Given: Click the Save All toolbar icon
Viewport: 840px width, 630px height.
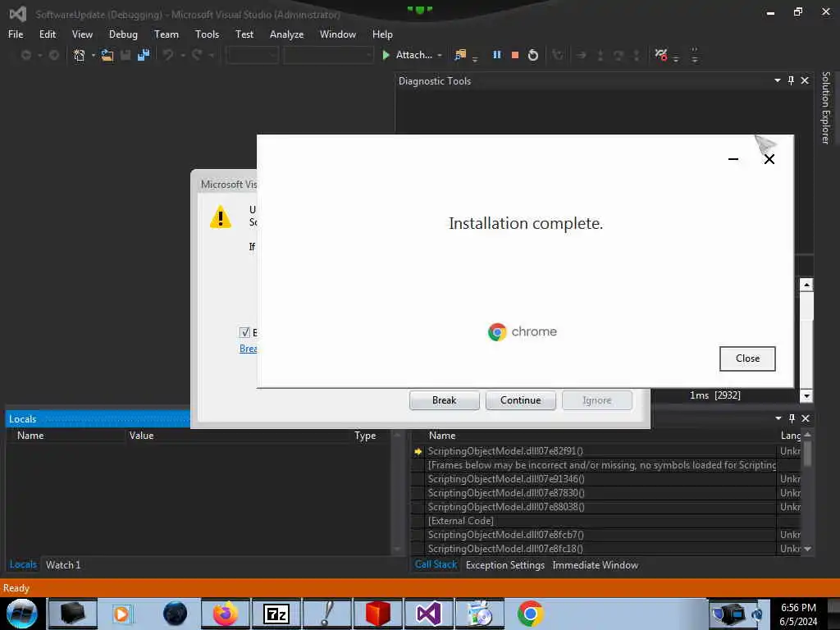Looking at the screenshot, I should (143, 55).
